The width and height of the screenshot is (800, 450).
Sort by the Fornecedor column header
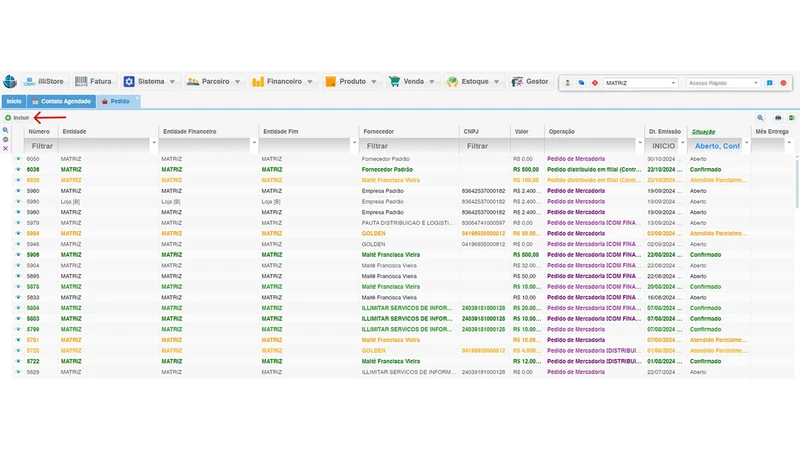pos(379,132)
